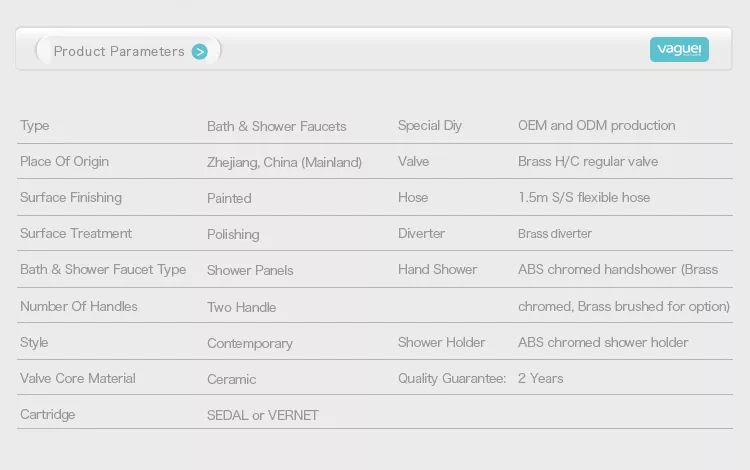The image size is (750, 470).
Task: Select the 2 Years quality guarantee value
Action: pyautogui.click(x=540, y=378)
